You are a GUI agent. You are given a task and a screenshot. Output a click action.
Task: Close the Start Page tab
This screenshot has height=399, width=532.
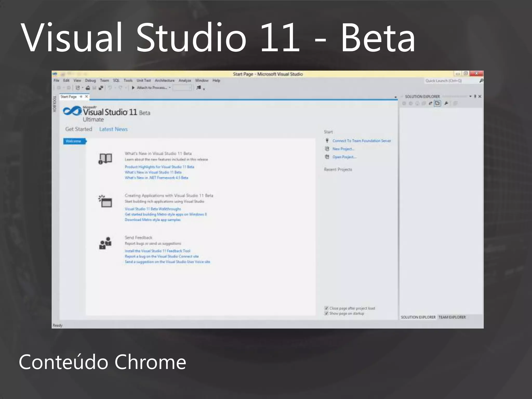87,97
